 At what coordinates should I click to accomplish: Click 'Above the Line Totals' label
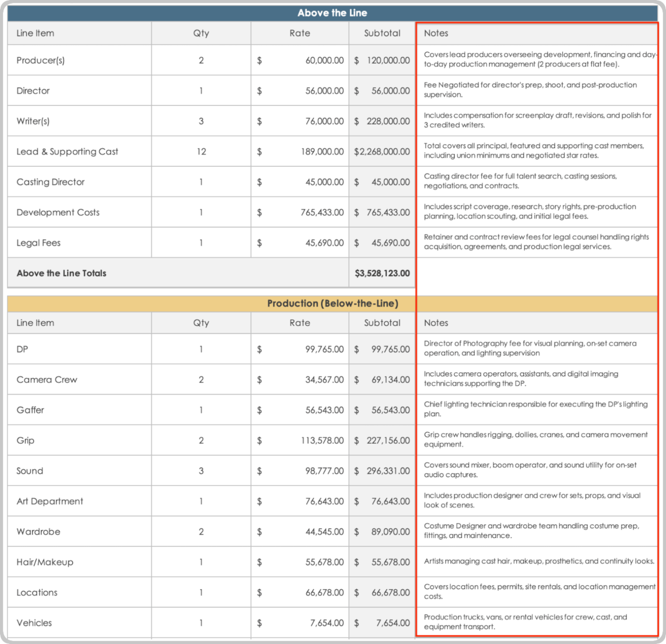coord(61,273)
